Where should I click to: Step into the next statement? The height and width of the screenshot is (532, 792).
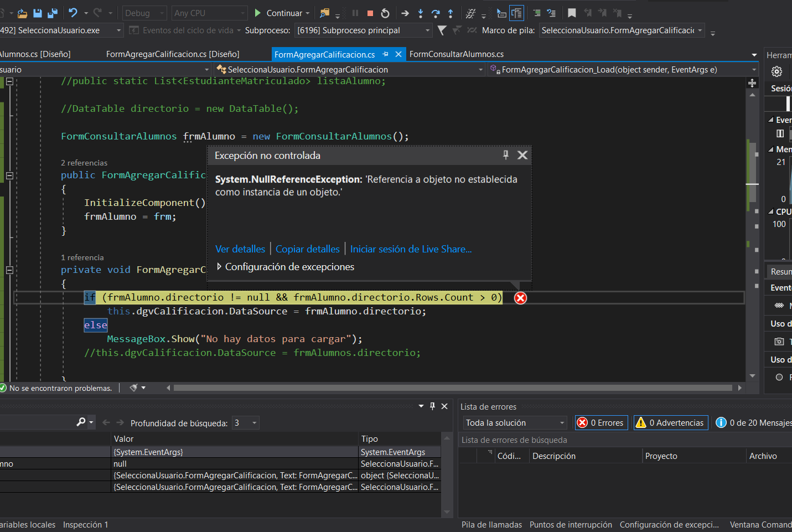tap(421, 13)
